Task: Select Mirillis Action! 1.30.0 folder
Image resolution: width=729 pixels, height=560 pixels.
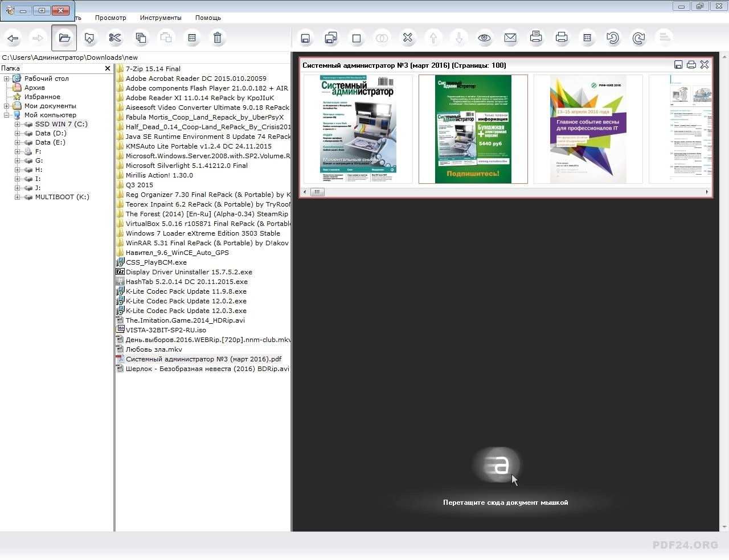Action: click(x=159, y=175)
